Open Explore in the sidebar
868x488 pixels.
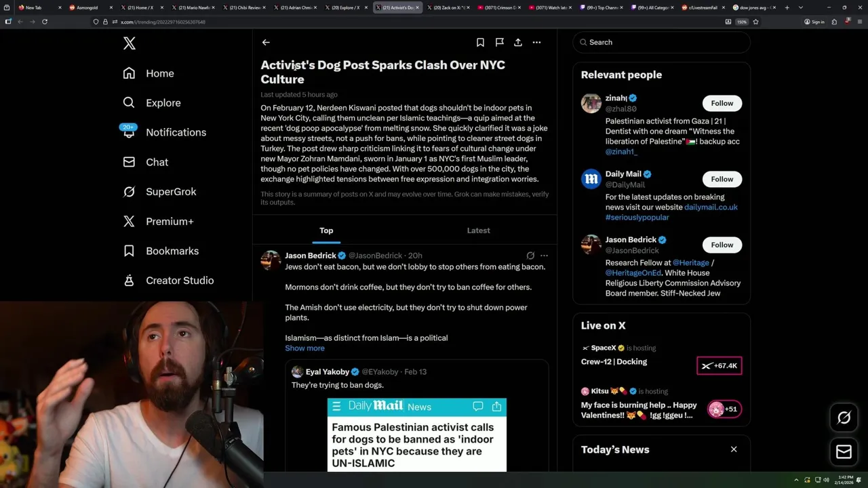tap(152, 103)
